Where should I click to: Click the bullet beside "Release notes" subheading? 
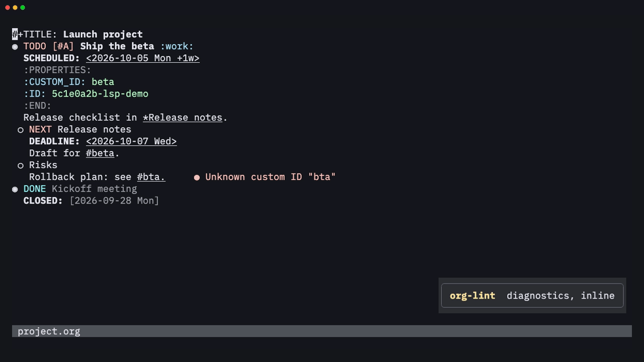tap(21, 130)
